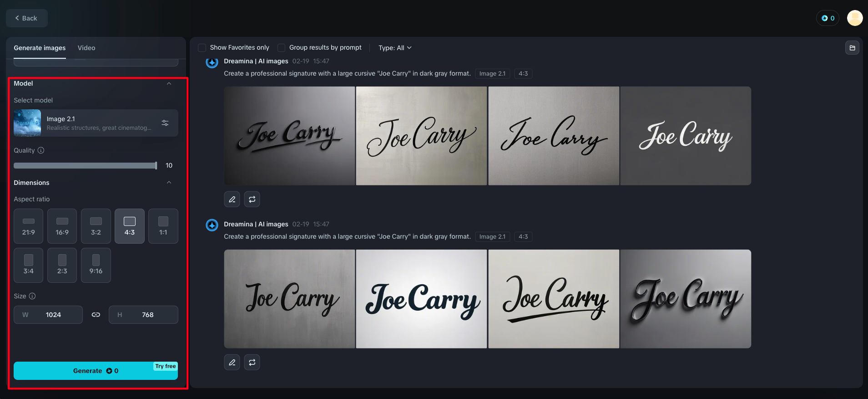
Task: Click the first result's "Dreamina | AI images" title
Action: pos(256,61)
